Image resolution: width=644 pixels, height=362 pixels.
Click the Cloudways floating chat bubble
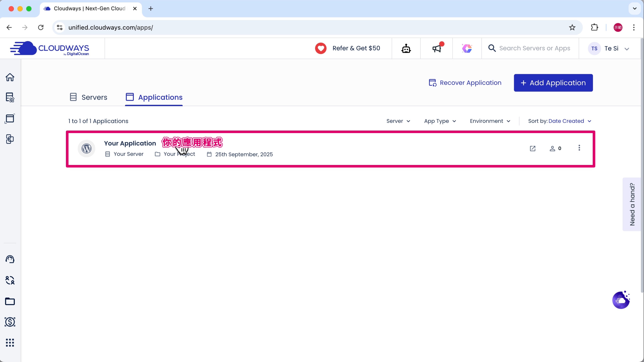(621, 300)
